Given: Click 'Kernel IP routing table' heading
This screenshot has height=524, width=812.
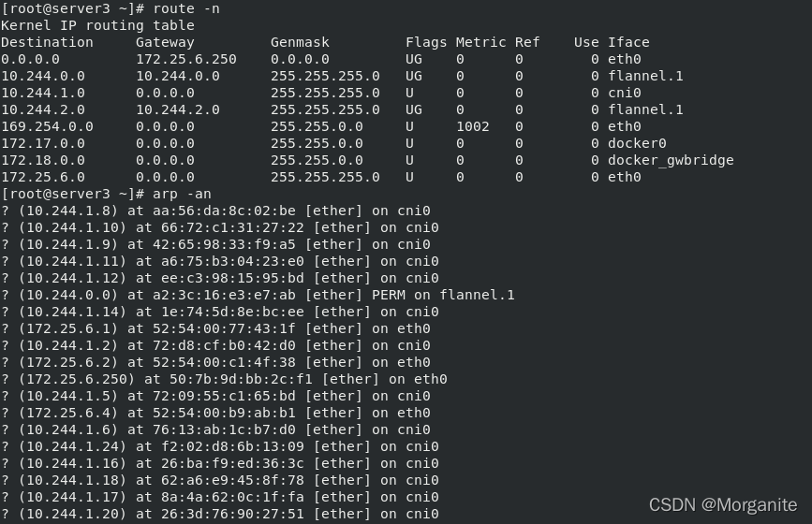Looking at the screenshot, I should point(97,25).
